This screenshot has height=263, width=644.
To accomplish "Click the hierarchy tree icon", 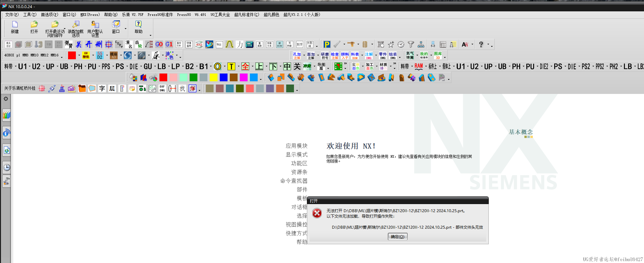I will (x=421, y=44).
